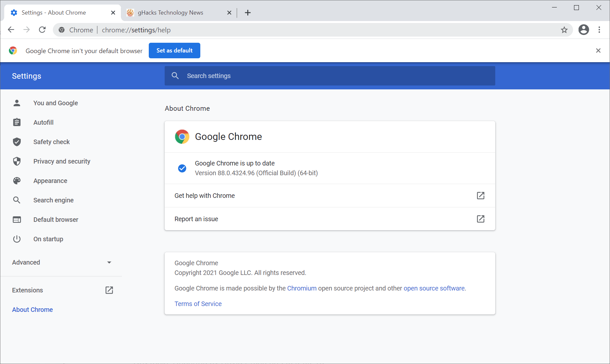Open Get help with Chrome
610x364 pixels.
coord(330,196)
